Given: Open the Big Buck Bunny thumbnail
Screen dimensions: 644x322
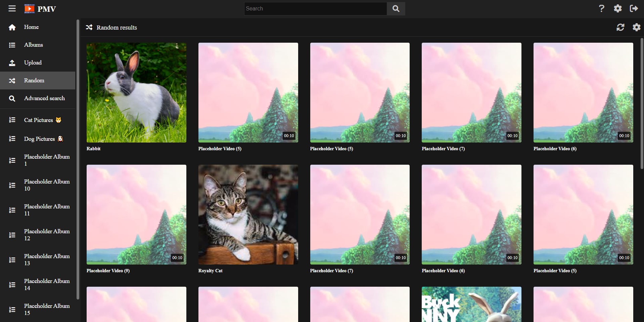Looking at the screenshot, I should click(471, 304).
